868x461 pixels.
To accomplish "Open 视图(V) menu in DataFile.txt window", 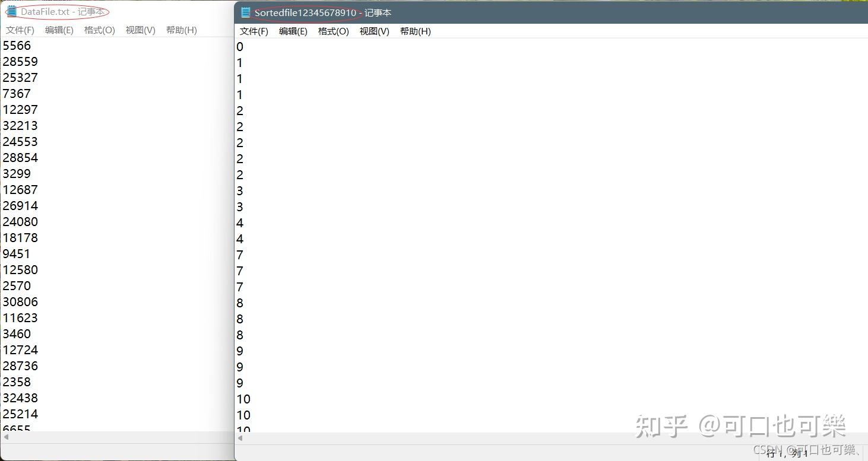I will (x=140, y=30).
